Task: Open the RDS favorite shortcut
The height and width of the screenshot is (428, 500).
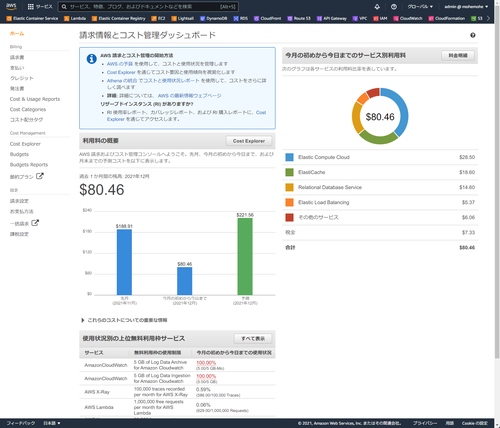Action: 241,18
